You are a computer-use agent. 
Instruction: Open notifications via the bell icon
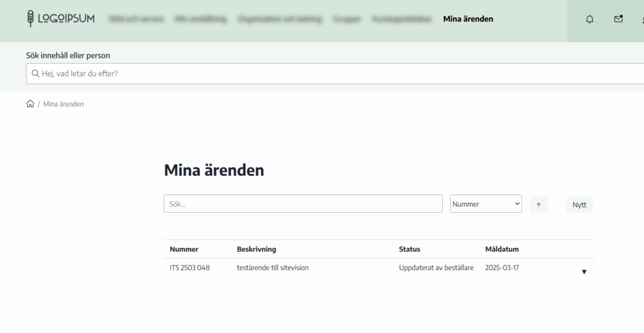589,20
